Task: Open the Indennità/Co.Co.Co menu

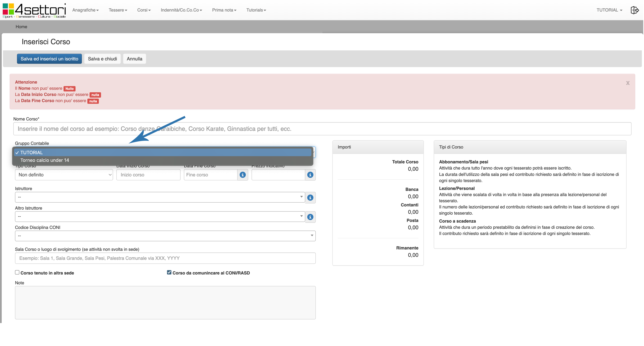Action: (x=181, y=10)
